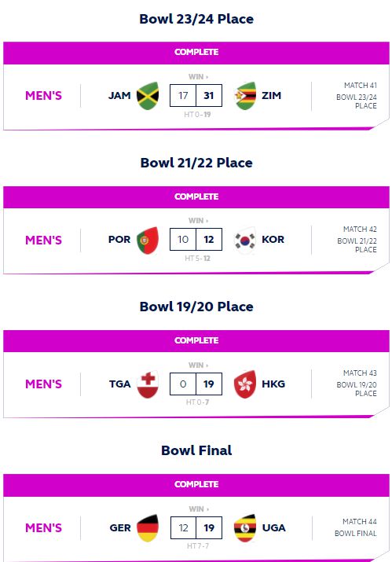Image resolution: width=392 pixels, height=562 pixels.
Task: Click the Match 41 Bowl 23/24 Place label
Action: 357,95
